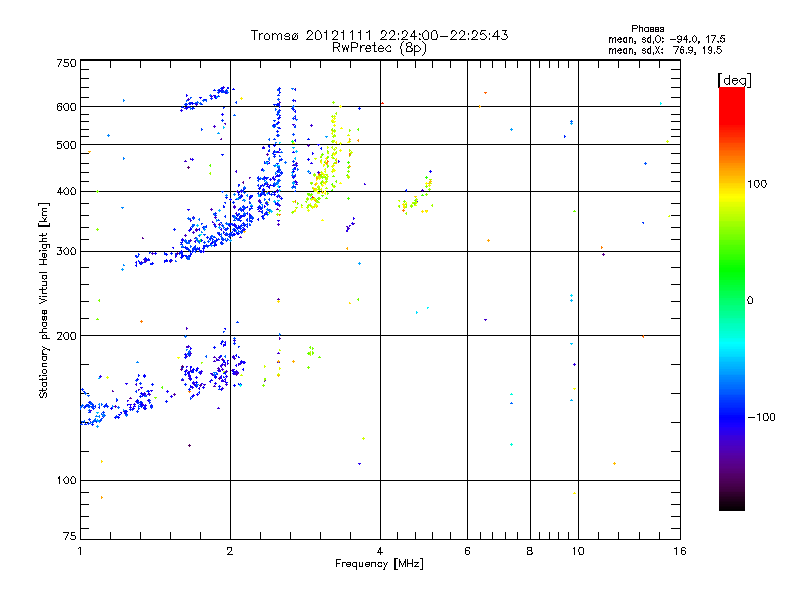Click the y-axis tick label '600'
This screenshot has height=600, width=800.
coord(66,107)
